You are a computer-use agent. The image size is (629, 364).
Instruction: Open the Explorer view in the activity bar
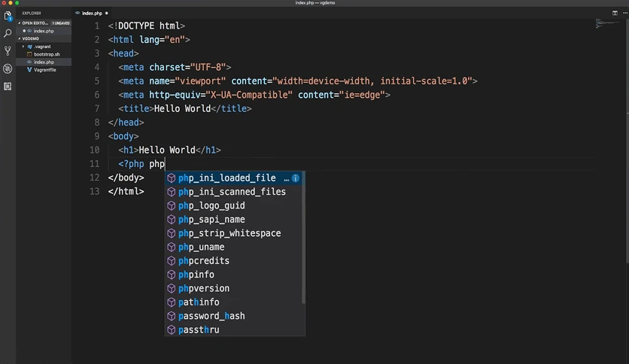pyautogui.click(x=8, y=16)
